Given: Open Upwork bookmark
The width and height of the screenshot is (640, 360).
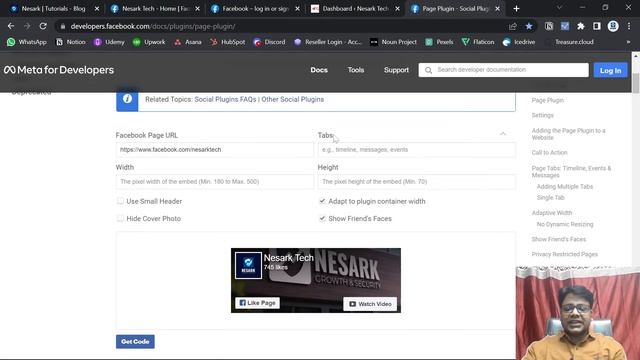Looking at the screenshot, I should [x=149, y=42].
